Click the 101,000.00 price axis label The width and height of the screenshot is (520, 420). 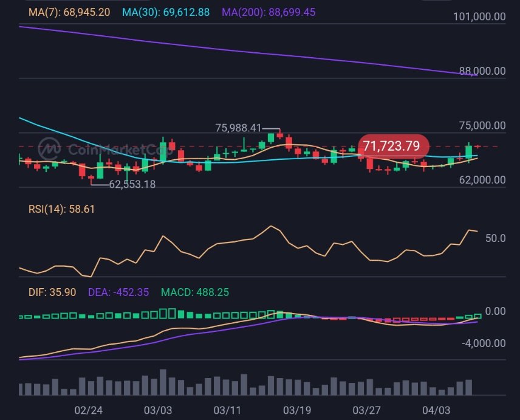[479, 16]
